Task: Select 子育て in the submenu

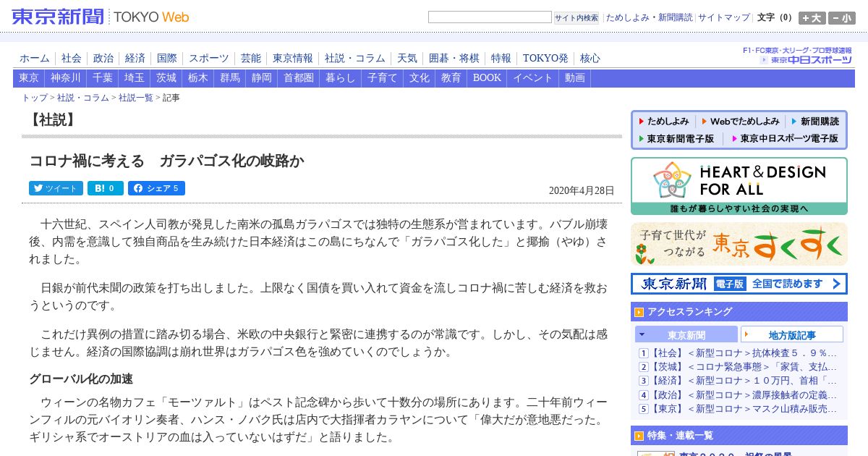Action: [383, 78]
